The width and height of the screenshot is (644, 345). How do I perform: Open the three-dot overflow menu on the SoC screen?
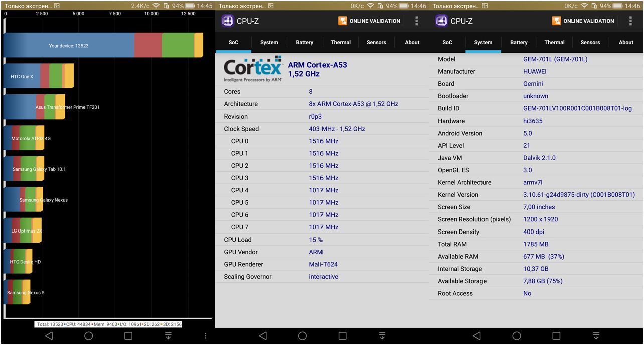416,21
